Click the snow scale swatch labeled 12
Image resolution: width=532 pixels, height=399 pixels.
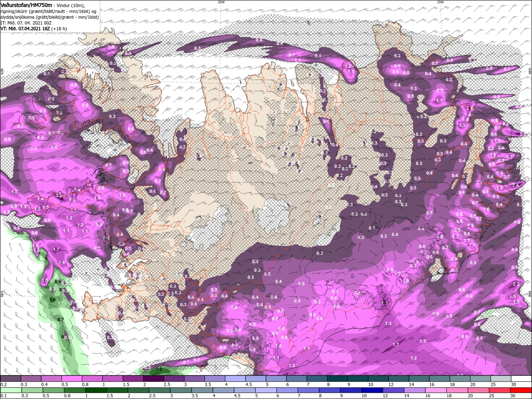[399, 379]
